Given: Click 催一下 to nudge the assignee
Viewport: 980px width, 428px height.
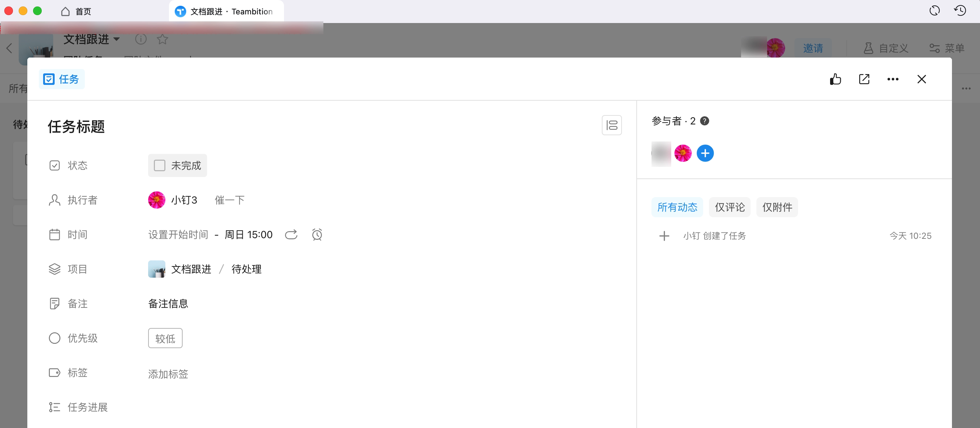Looking at the screenshot, I should (229, 200).
